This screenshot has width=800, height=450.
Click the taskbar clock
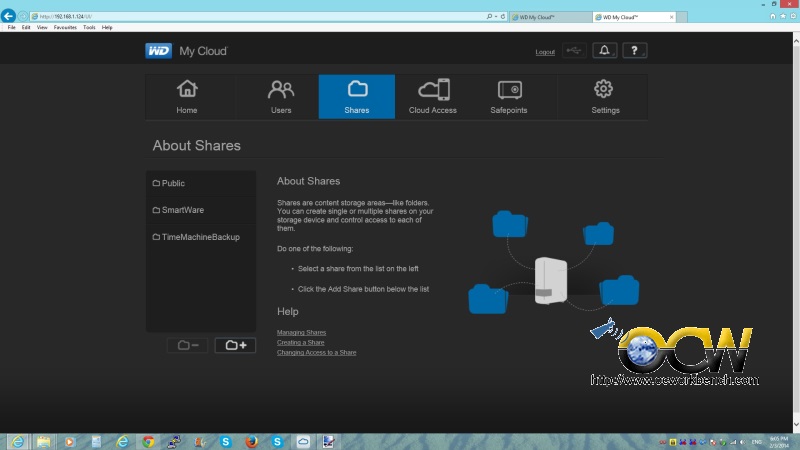tap(779, 442)
